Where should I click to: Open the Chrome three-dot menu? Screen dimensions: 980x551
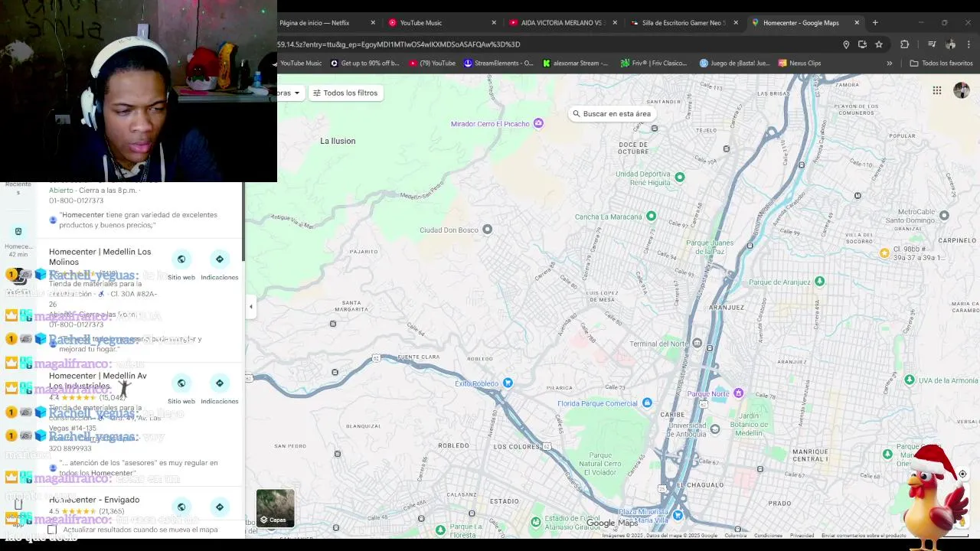(x=969, y=44)
